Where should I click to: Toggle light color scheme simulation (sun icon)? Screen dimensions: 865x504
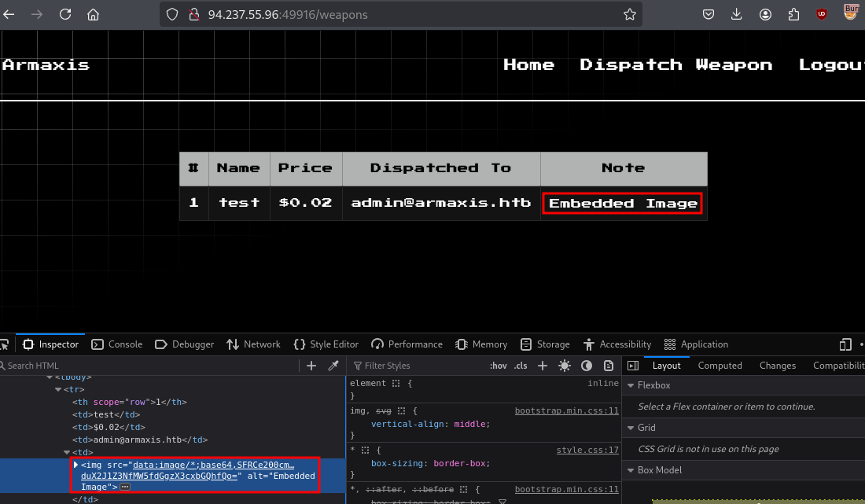(x=565, y=366)
